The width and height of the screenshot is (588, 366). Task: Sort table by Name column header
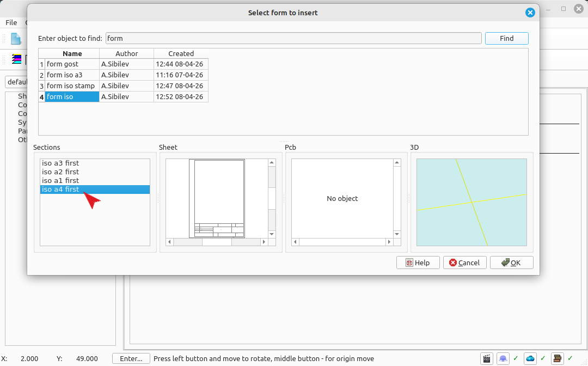pyautogui.click(x=72, y=53)
